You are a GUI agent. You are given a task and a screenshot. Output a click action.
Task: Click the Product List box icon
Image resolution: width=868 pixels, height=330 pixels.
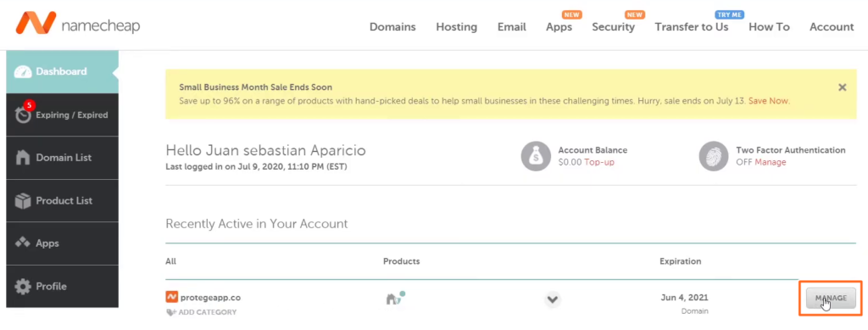[23, 201]
